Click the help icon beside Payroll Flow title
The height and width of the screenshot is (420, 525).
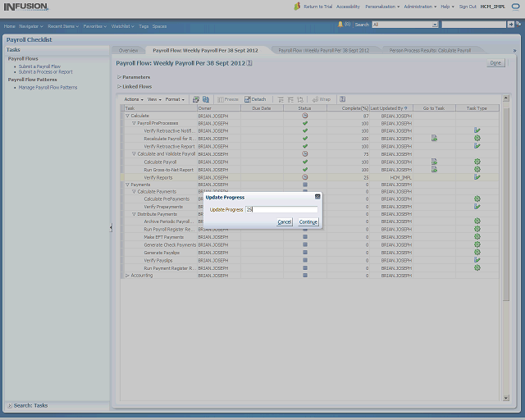click(x=249, y=62)
